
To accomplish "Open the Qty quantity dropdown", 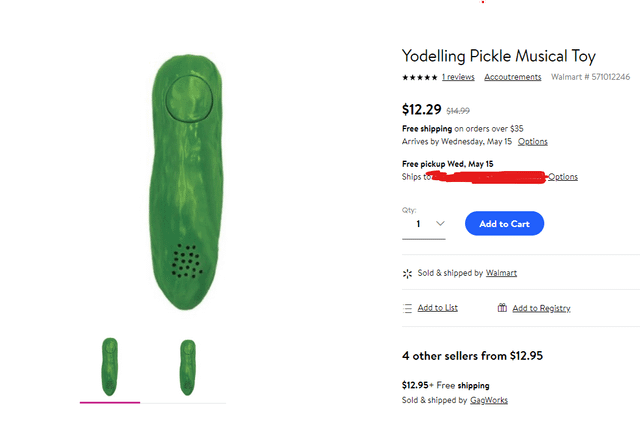I will coord(425,224).
